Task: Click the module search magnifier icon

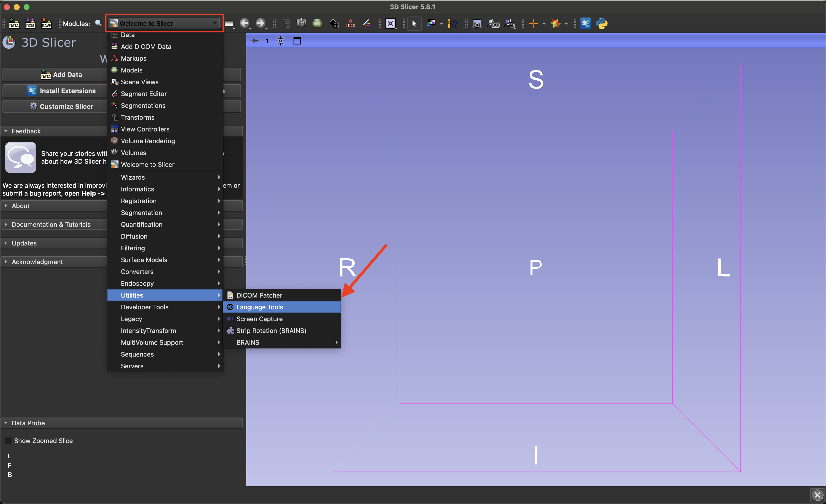Action: pyautogui.click(x=98, y=23)
